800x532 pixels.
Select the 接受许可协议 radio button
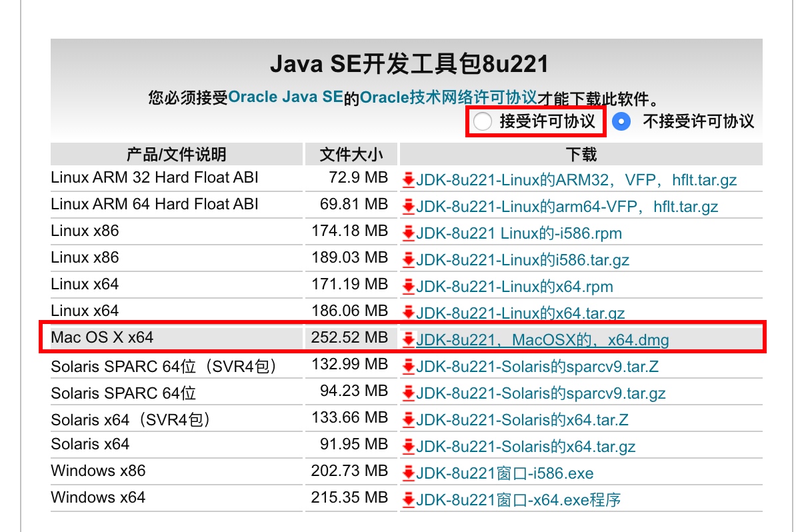coord(484,122)
